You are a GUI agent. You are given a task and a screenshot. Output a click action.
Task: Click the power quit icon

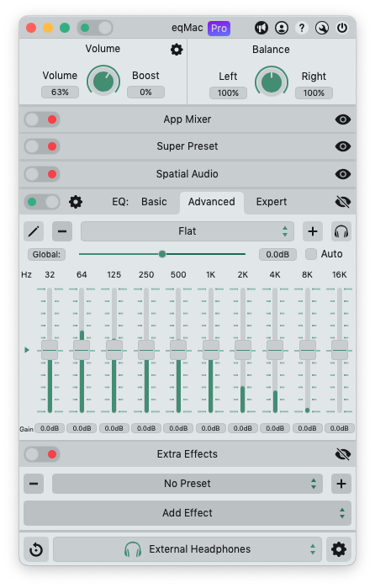[x=342, y=28]
